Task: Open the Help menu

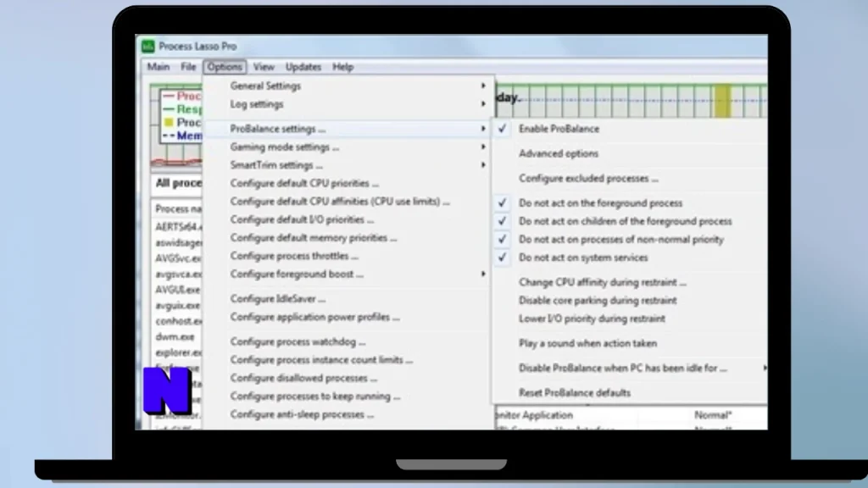Action: point(342,67)
